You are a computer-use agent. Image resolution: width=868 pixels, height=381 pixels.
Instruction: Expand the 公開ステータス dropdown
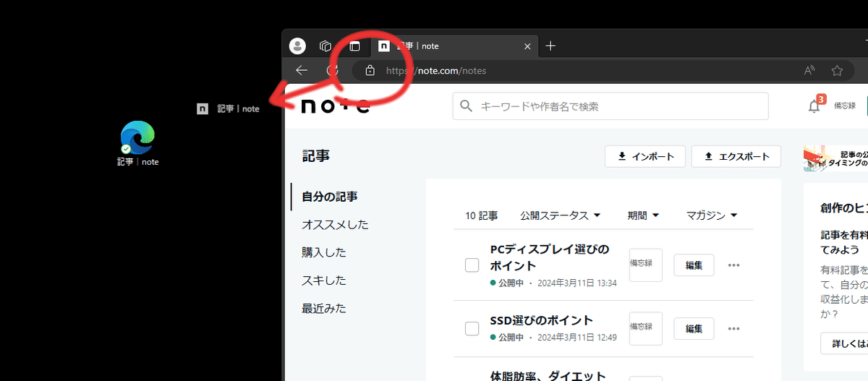pyautogui.click(x=561, y=215)
